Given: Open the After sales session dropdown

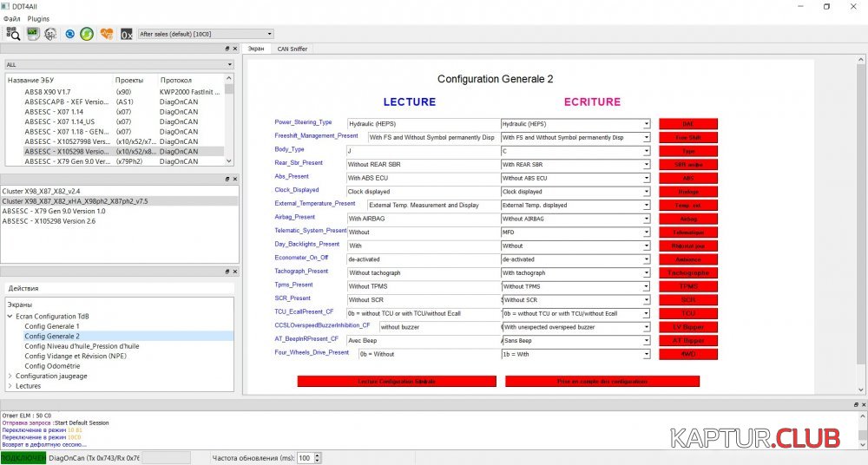Looking at the screenshot, I should [x=206, y=34].
